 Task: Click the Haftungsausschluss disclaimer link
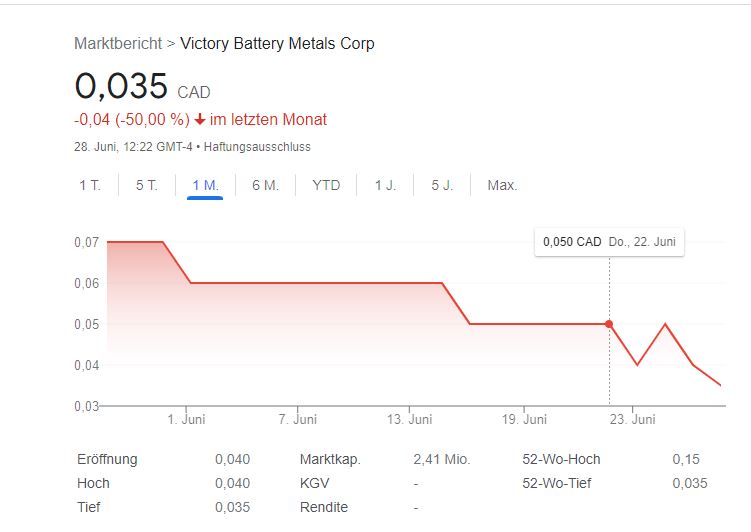[x=257, y=147]
